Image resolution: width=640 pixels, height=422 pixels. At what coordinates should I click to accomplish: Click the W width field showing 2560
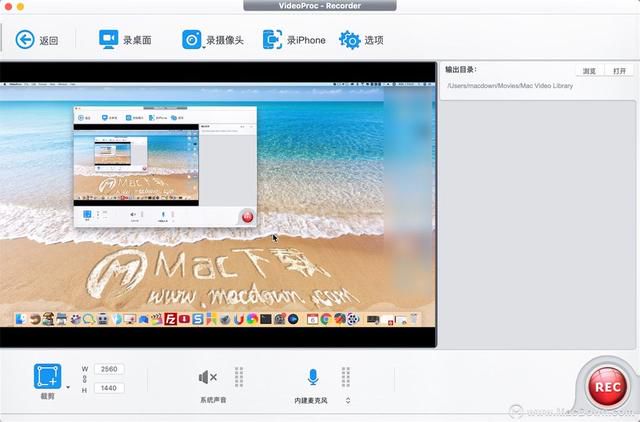click(x=109, y=369)
